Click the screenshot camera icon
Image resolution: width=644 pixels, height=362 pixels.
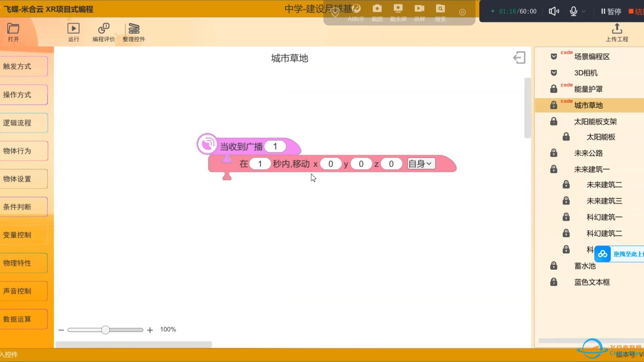coord(377,9)
